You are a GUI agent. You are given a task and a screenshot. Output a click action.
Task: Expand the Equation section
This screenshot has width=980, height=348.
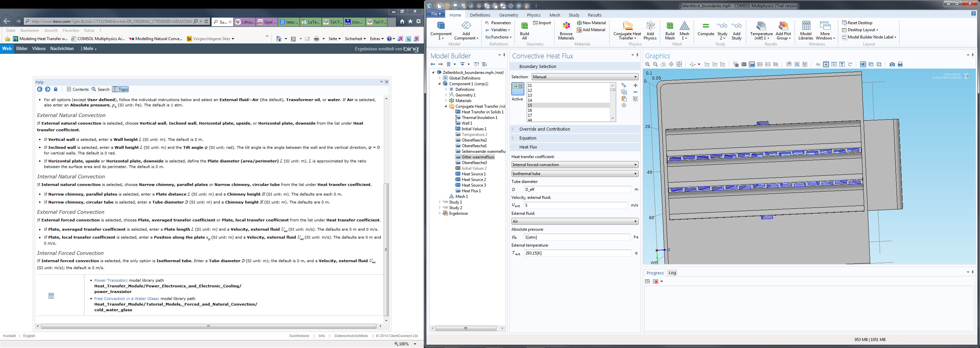pos(513,138)
